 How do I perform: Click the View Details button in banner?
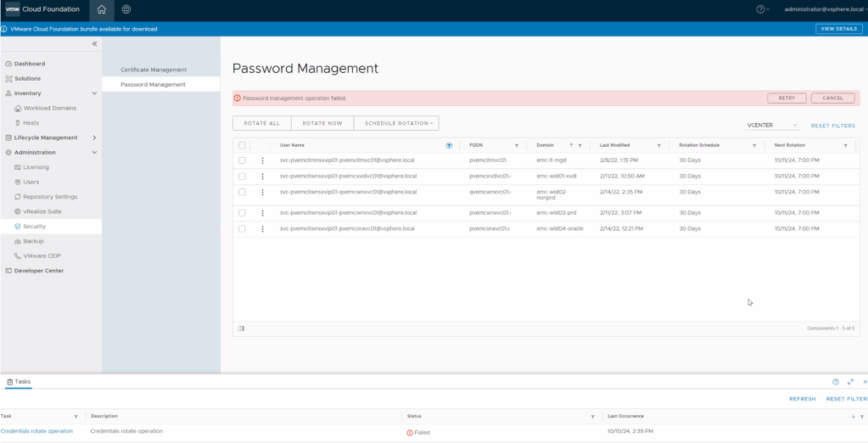click(838, 29)
